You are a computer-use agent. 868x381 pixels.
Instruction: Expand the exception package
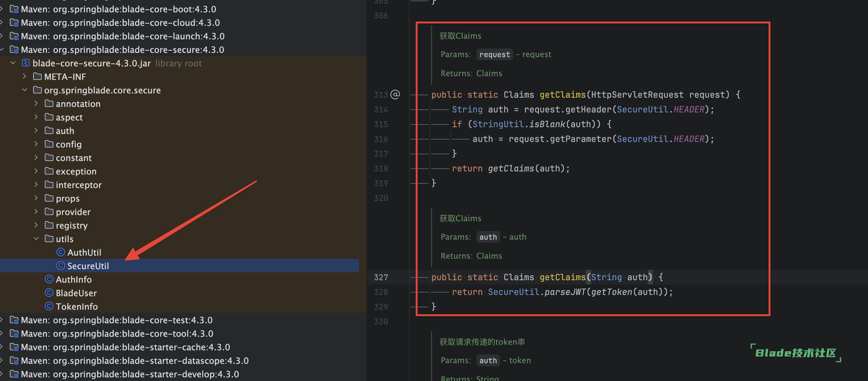click(36, 171)
